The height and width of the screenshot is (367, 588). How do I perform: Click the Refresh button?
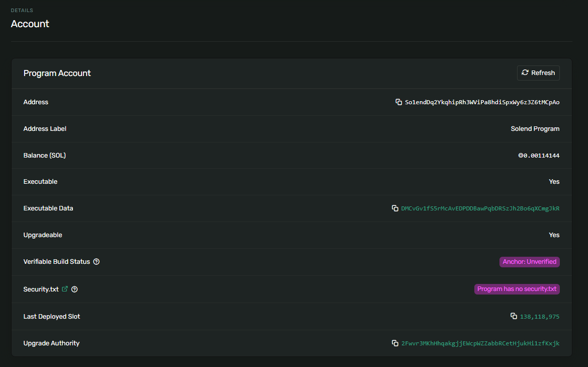tap(538, 73)
